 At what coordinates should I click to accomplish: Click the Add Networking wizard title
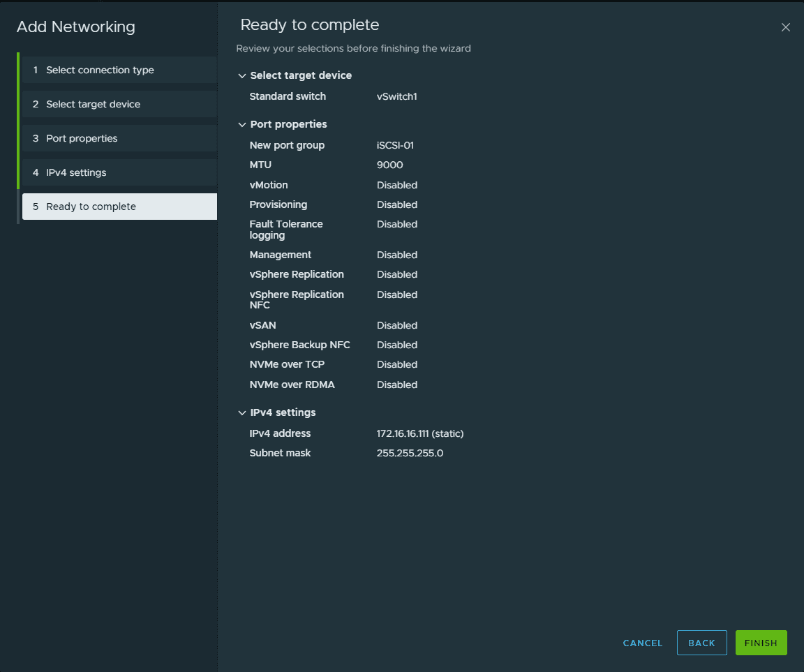point(76,27)
